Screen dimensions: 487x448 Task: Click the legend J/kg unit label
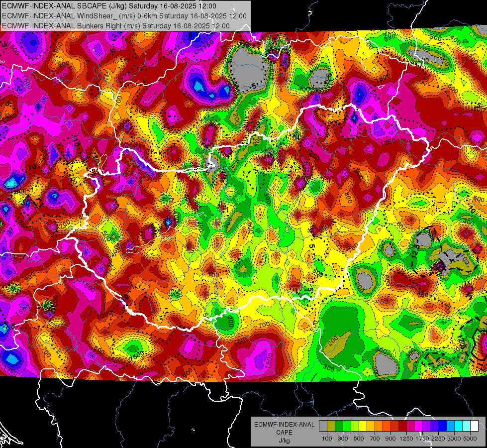click(x=285, y=441)
